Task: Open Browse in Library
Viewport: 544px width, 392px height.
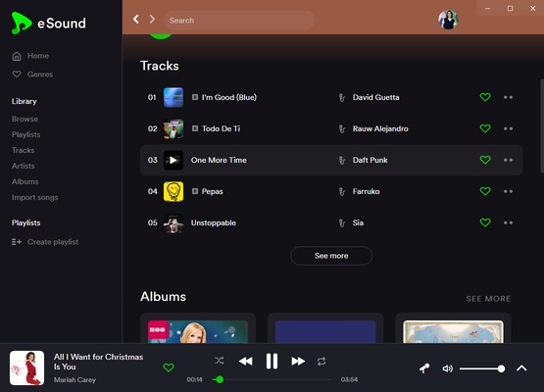Action: click(25, 119)
